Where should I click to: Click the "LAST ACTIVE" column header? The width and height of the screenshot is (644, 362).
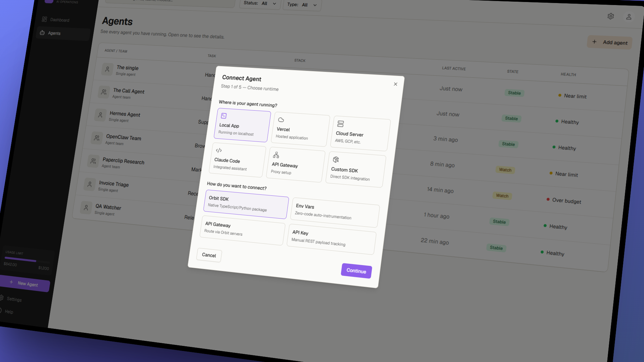click(x=454, y=68)
